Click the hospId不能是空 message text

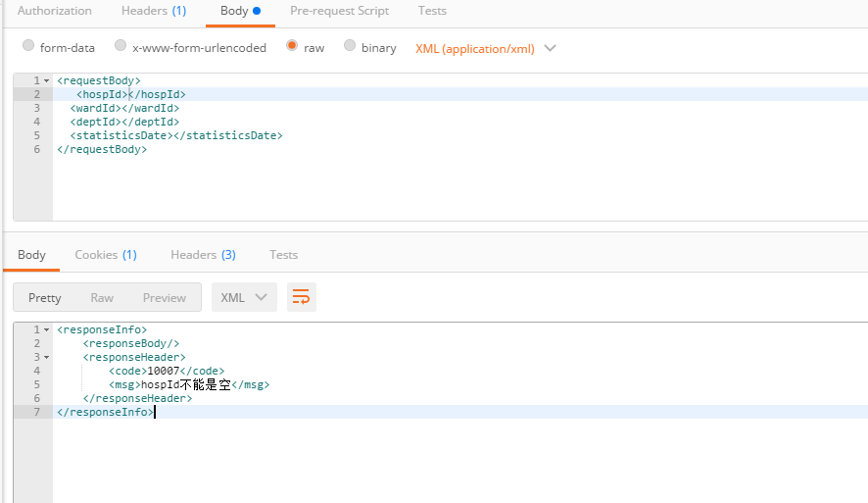tap(186, 385)
